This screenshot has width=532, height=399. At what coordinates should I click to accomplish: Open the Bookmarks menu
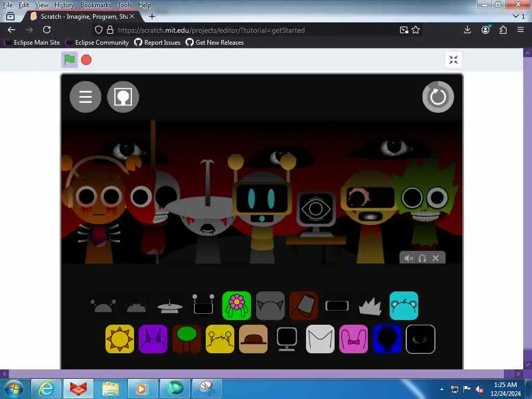click(x=96, y=5)
